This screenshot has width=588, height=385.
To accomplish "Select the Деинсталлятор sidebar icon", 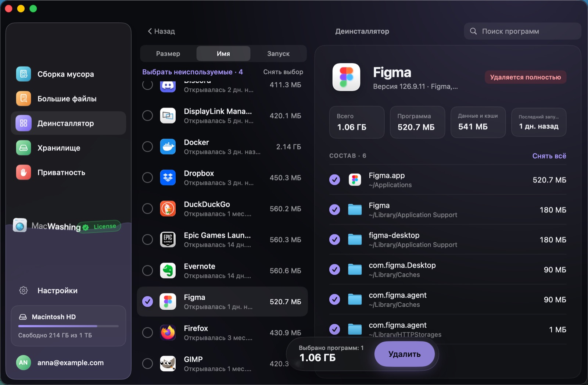I will pyautogui.click(x=24, y=123).
